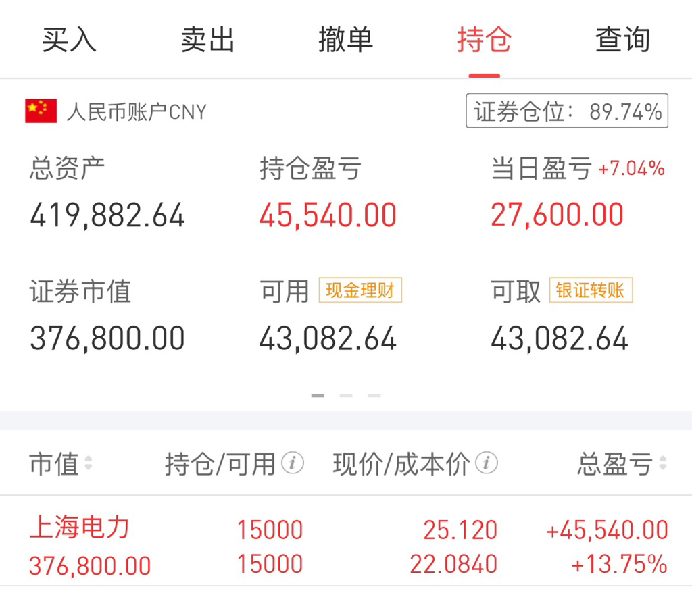Sort holdings by 总盈亏 arrows

(662, 463)
